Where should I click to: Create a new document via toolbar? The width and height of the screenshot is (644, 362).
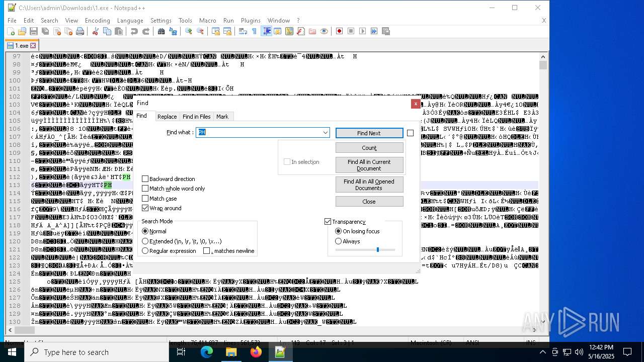point(11,31)
